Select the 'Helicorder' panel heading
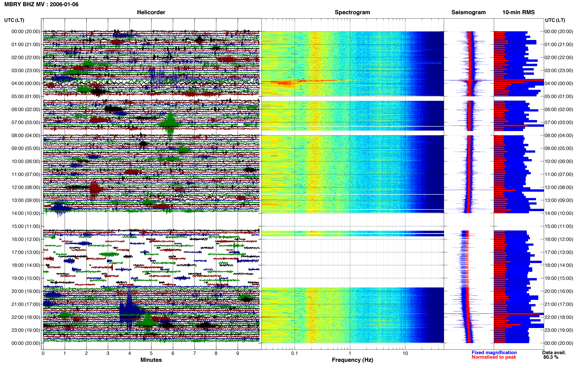 click(151, 12)
